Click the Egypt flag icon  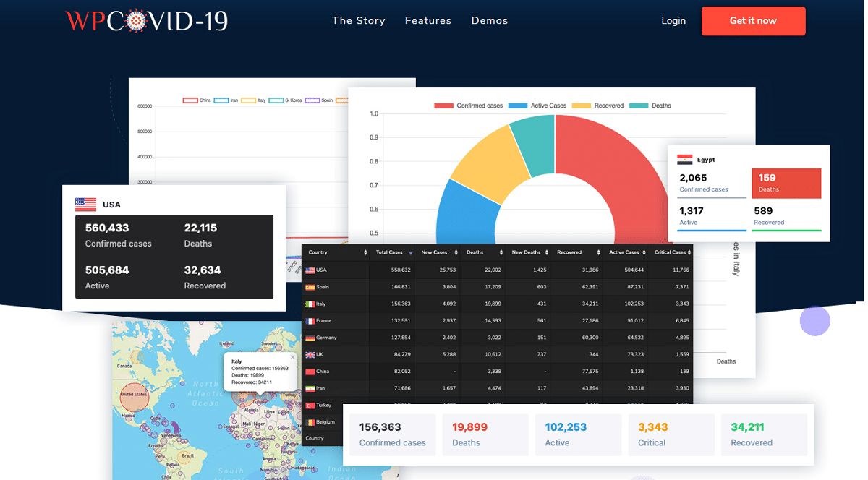[685, 160]
